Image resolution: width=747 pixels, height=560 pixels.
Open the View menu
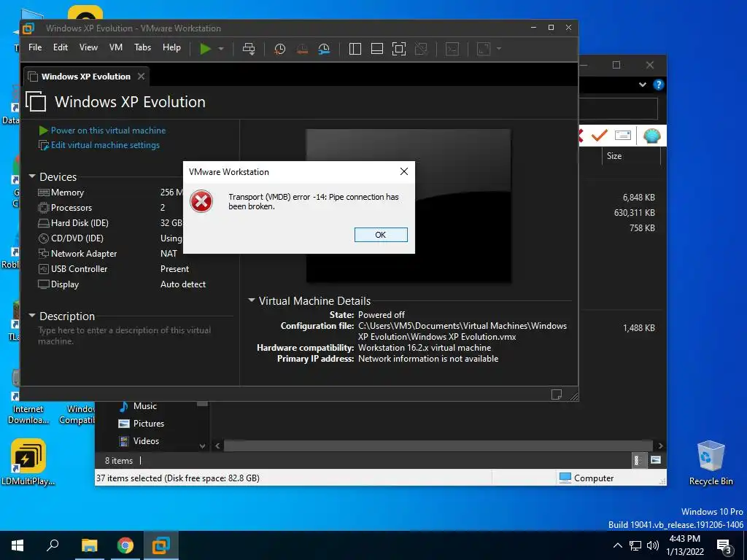point(88,47)
